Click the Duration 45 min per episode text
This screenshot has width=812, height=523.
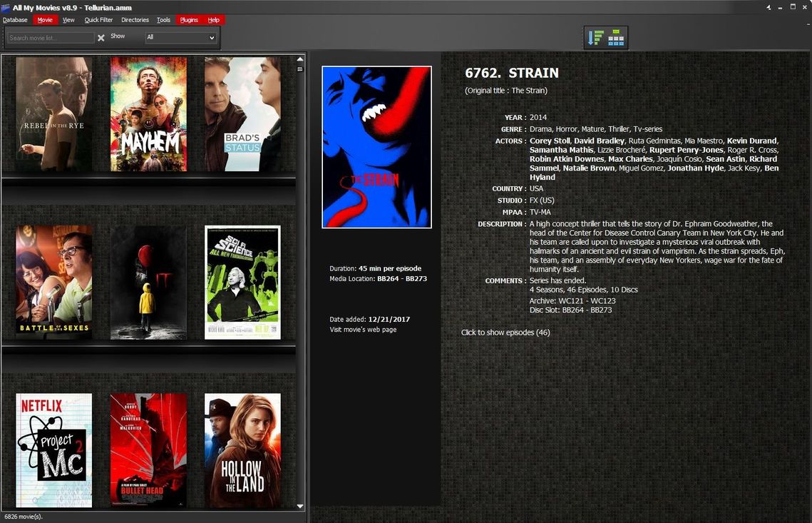(x=376, y=268)
